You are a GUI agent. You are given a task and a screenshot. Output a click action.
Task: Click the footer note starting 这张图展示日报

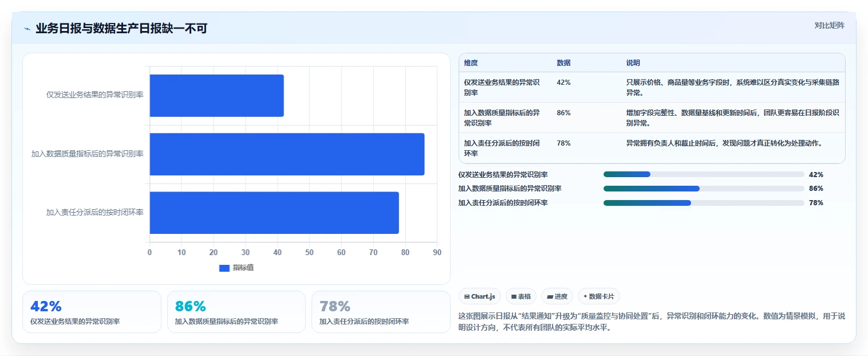(x=652, y=322)
